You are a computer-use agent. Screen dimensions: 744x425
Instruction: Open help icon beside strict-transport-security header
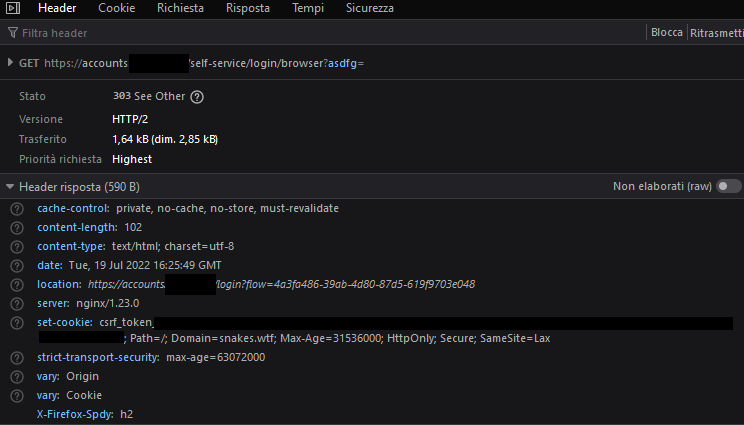(17, 358)
